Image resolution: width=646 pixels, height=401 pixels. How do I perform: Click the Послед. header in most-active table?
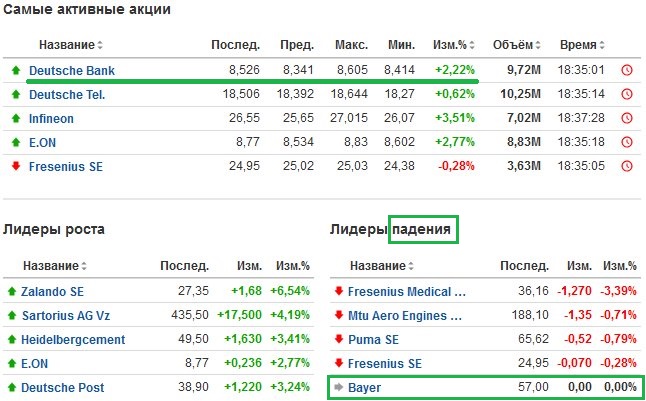click(x=235, y=45)
